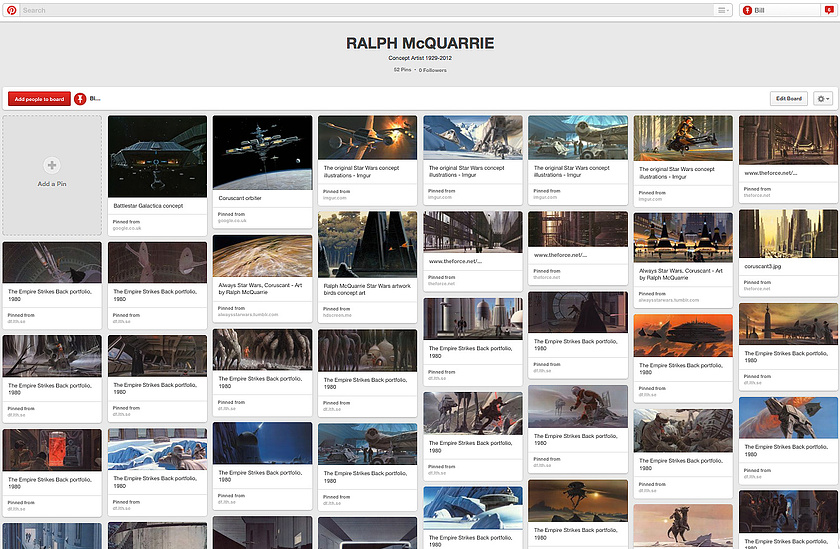
Task: Click the Search input field
Action: [367, 10]
